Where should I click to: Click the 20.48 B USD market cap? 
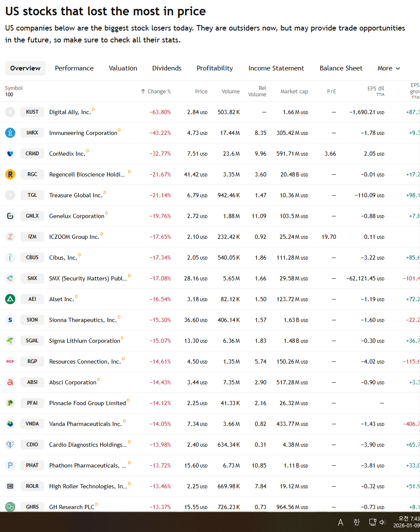[x=294, y=174]
